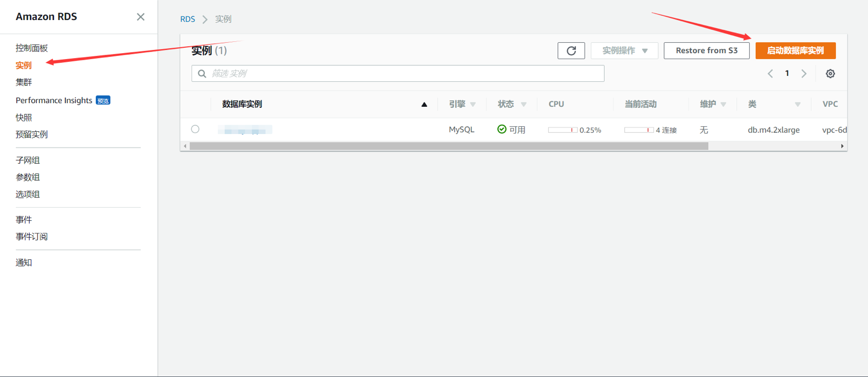Open the 状态 column filter dropdown
The image size is (868, 377).
523,105
